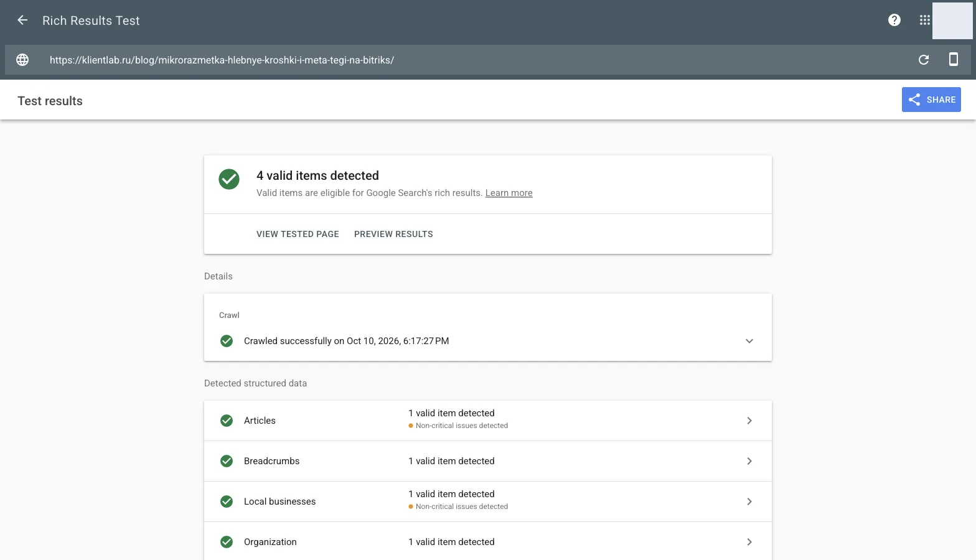
Task: Click Non-critical issues detected under Local businesses
Action: 462,506
